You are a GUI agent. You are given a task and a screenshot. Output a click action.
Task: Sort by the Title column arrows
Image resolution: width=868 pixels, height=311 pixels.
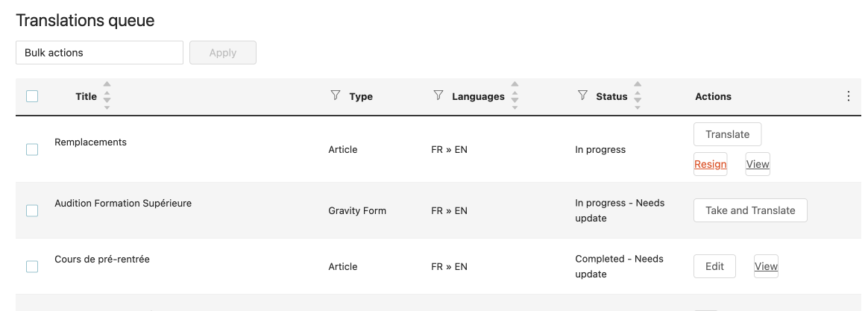(x=107, y=95)
